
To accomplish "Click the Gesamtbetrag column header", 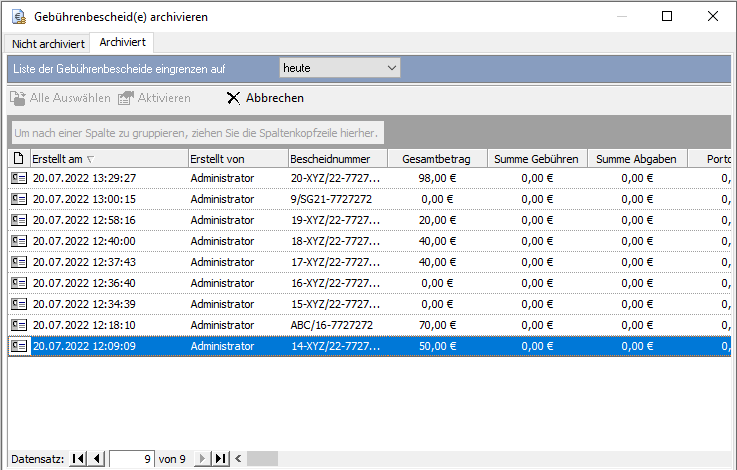I will pyautogui.click(x=437, y=158).
